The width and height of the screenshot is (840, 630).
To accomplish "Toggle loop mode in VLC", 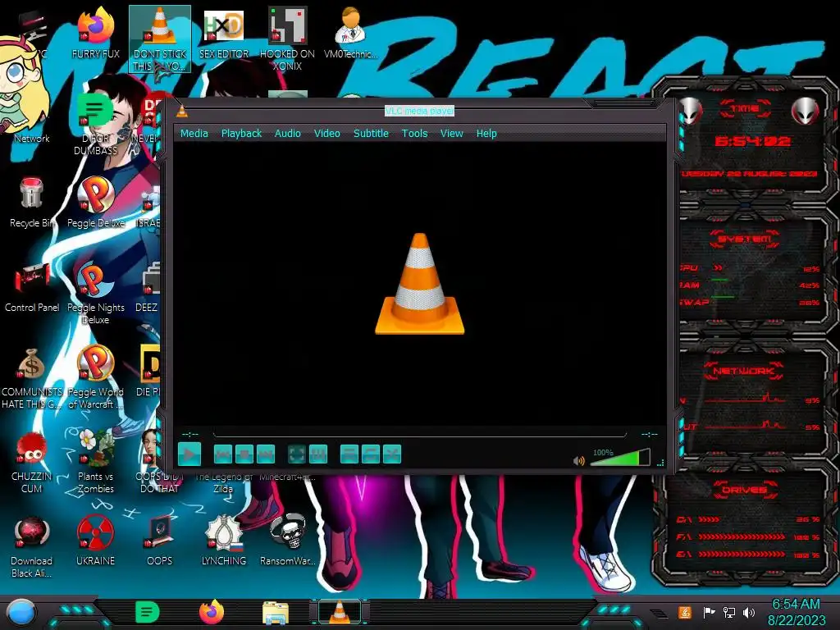I will pyautogui.click(x=371, y=454).
